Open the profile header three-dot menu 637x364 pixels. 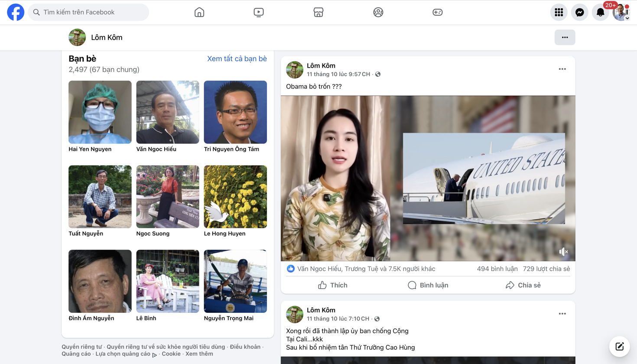(x=565, y=37)
